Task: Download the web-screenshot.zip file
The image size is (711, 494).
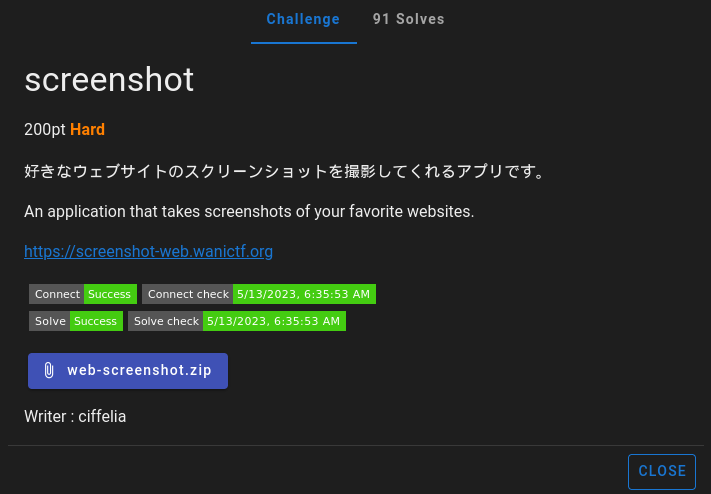Action: click(128, 371)
